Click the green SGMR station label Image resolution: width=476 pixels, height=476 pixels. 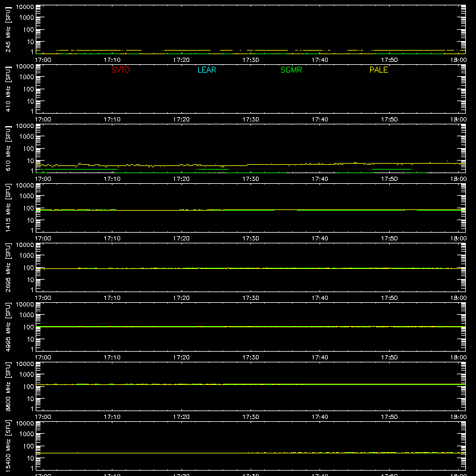(x=291, y=70)
